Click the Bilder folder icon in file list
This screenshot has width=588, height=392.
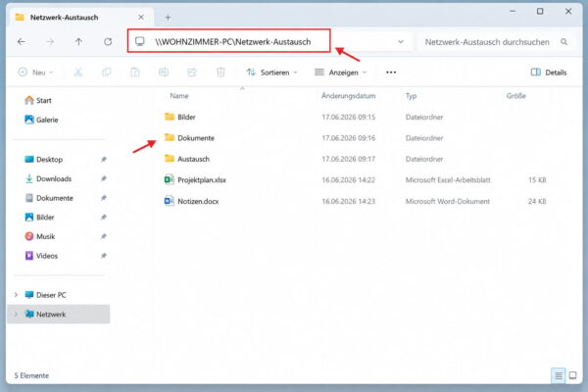click(170, 117)
